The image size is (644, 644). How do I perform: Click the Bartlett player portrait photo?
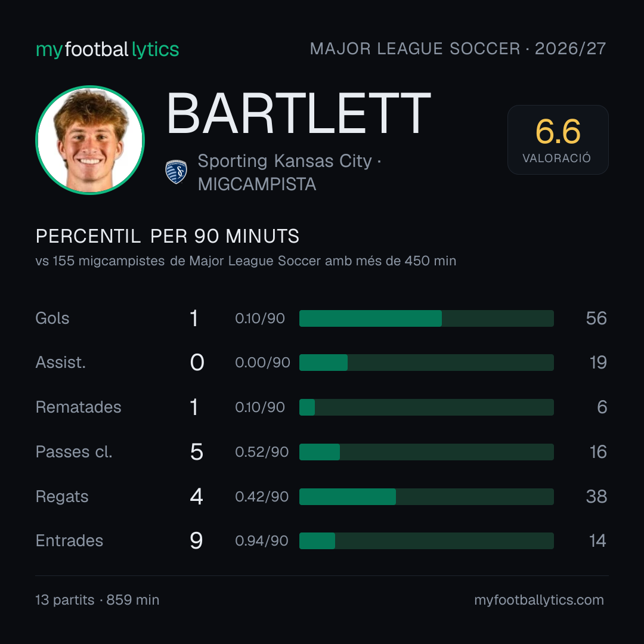[x=90, y=140]
